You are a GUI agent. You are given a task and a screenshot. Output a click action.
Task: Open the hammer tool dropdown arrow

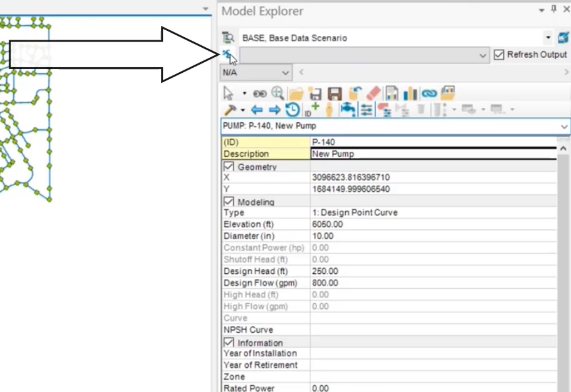243,110
